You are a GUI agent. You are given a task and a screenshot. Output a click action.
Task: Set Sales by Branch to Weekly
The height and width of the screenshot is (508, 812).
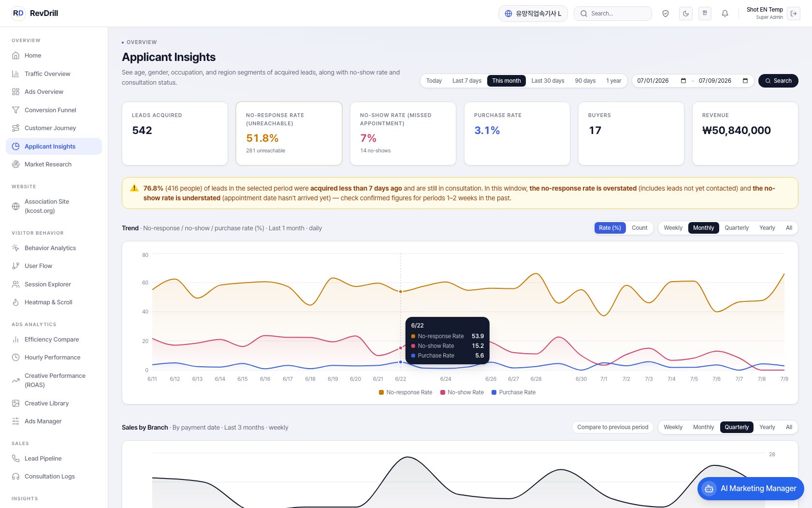[x=673, y=427]
